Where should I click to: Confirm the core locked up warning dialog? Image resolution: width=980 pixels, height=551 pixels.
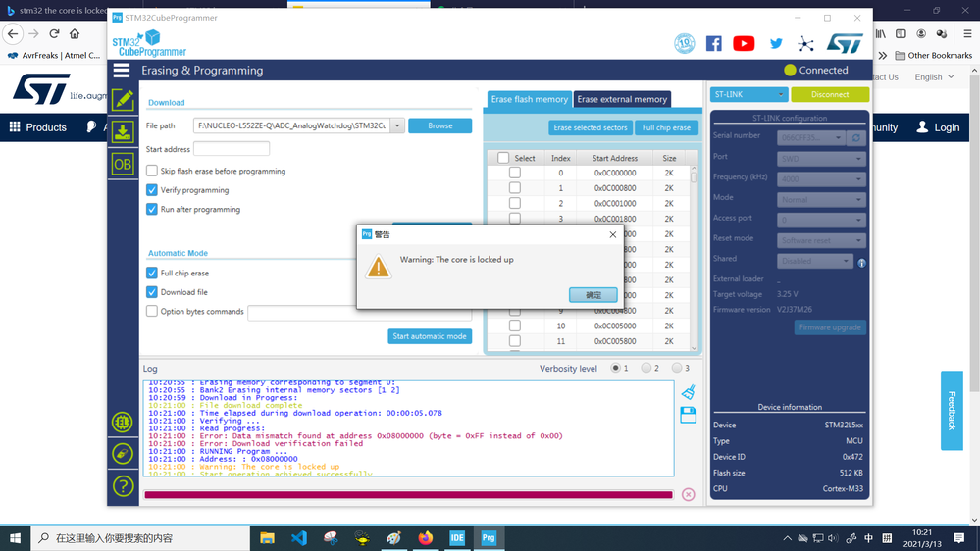tap(593, 295)
